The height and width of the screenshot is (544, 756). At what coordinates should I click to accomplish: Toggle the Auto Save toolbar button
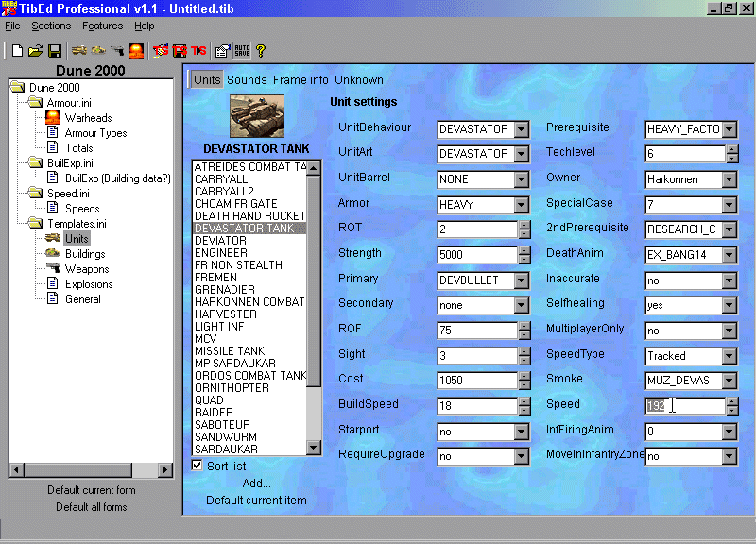(x=242, y=51)
